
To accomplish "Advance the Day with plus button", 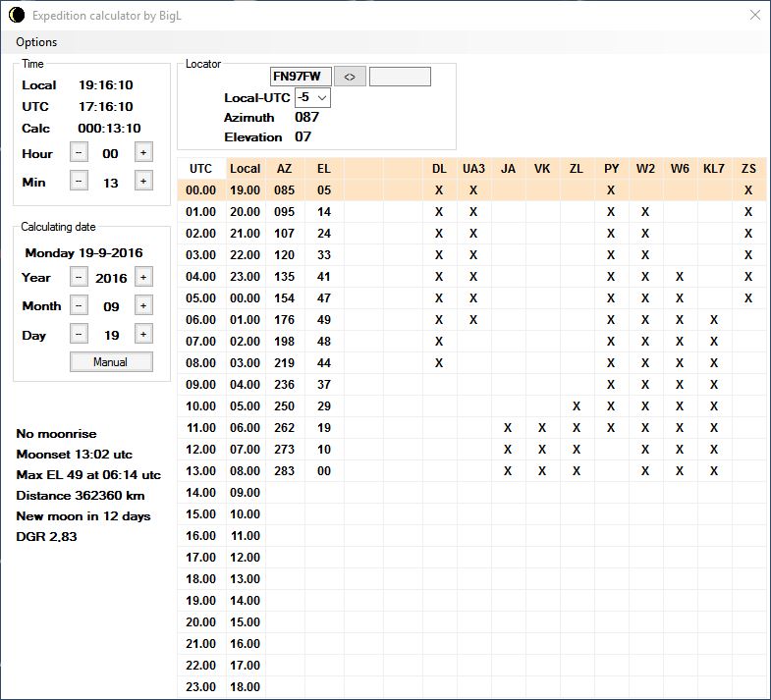I will coord(143,334).
